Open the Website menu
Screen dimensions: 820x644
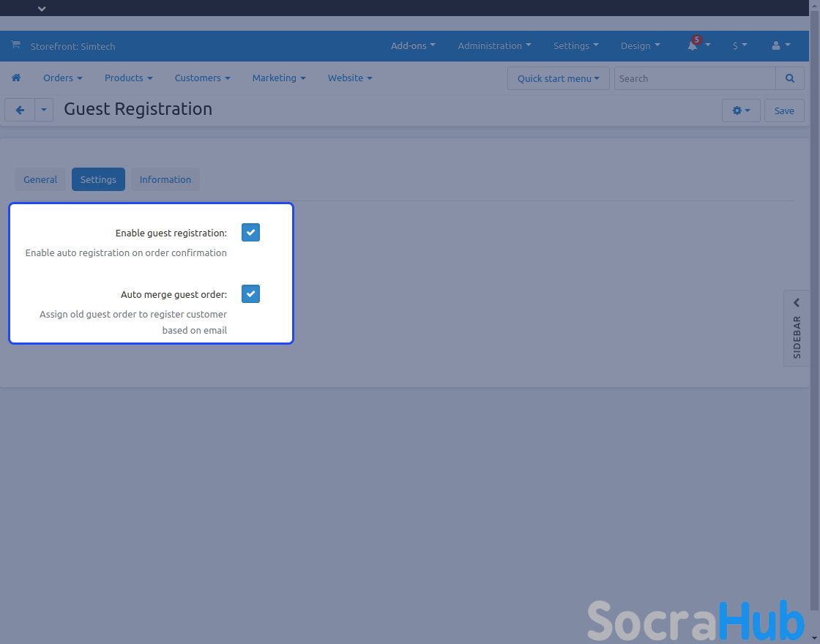click(x=350, y=78)
